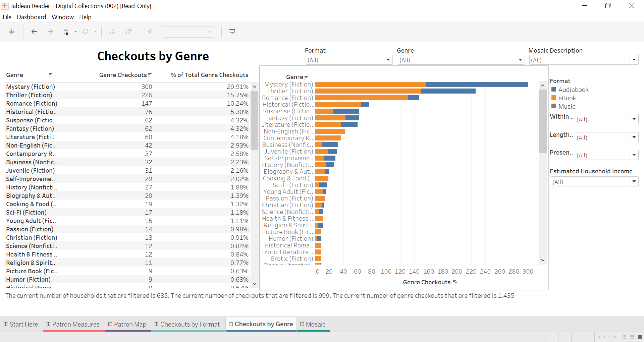Go to previous sheet tab arrow
This screenshot has height=342, width=644.
(604, 337)
